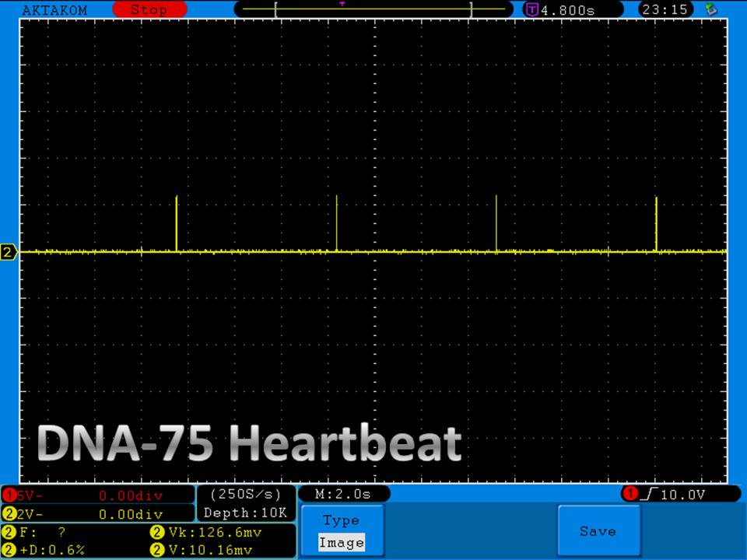Viewport: 747px width, 560px height.
Task: Click the channel 2 frequency measurement F readout
Action: click(x=39, y=533)
